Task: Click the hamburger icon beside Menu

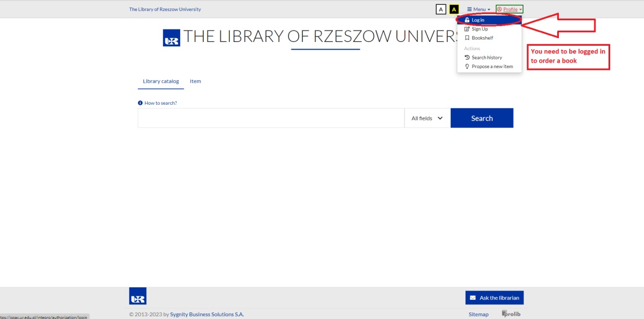Action: [469, 9]
